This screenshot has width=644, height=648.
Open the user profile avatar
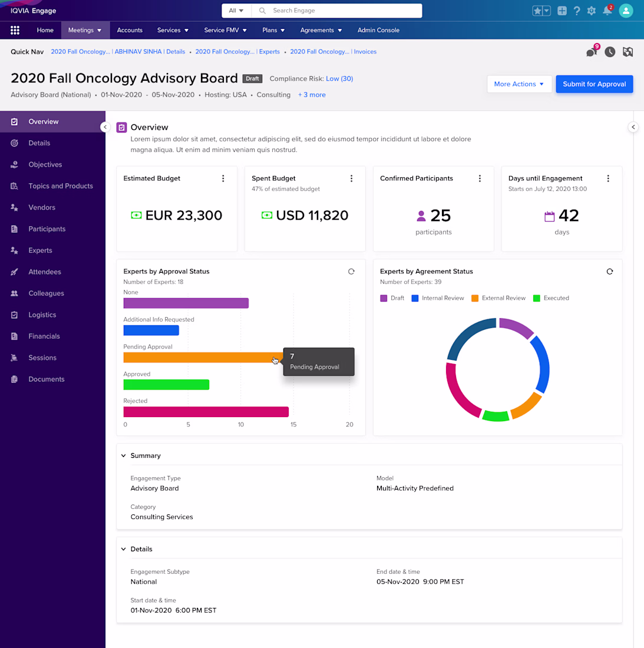[x=626, y=11]
